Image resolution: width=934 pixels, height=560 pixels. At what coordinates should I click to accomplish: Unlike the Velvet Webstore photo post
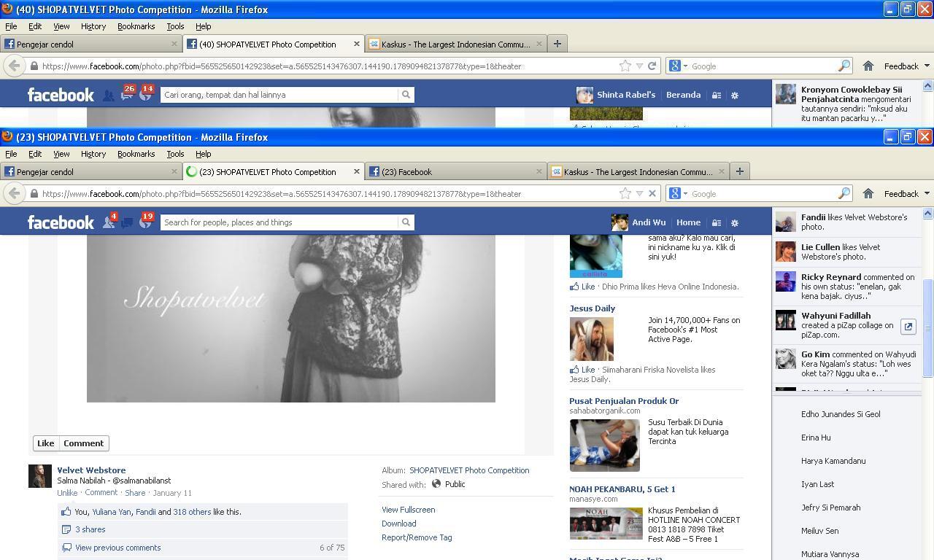coord(67,493)
